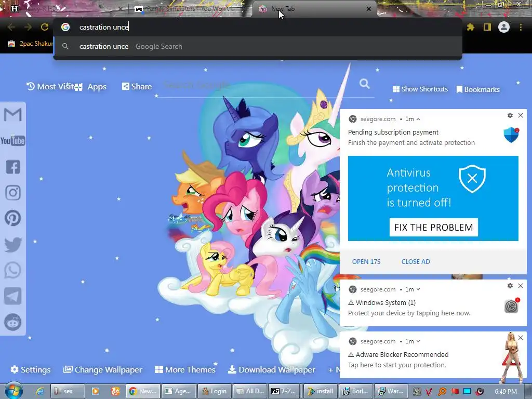532x399 pixels.
Task: Click the Antivirus protection is turned off banner
Action: click(x=433, y=198)
